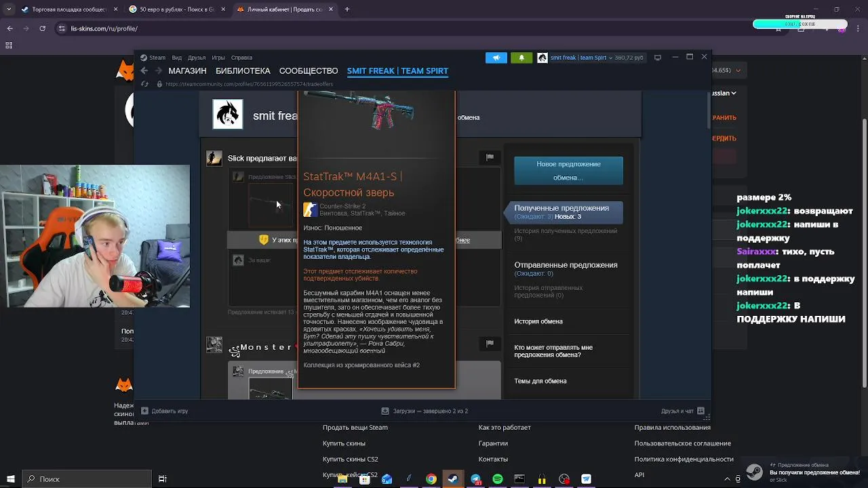
Task: Switch to 50 евро в рублях browser tab
Action: [178, 9]
